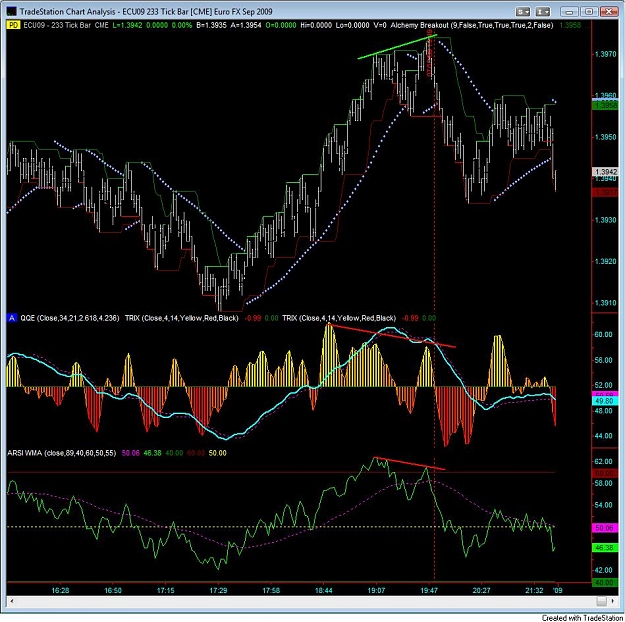Click the 1.3950 price axis label

click(605, 137)
